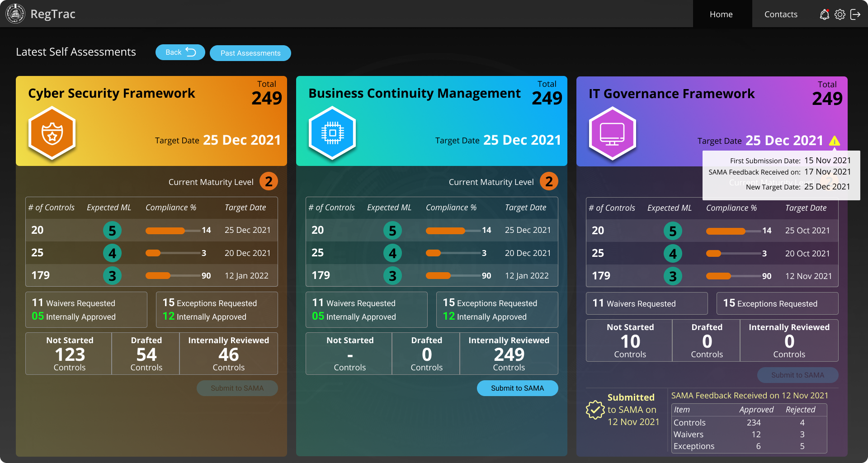This screenshot has width=868, height=463.
Task: Open Past Assessments
Action: pyautogui.click(x=250, y=53)
